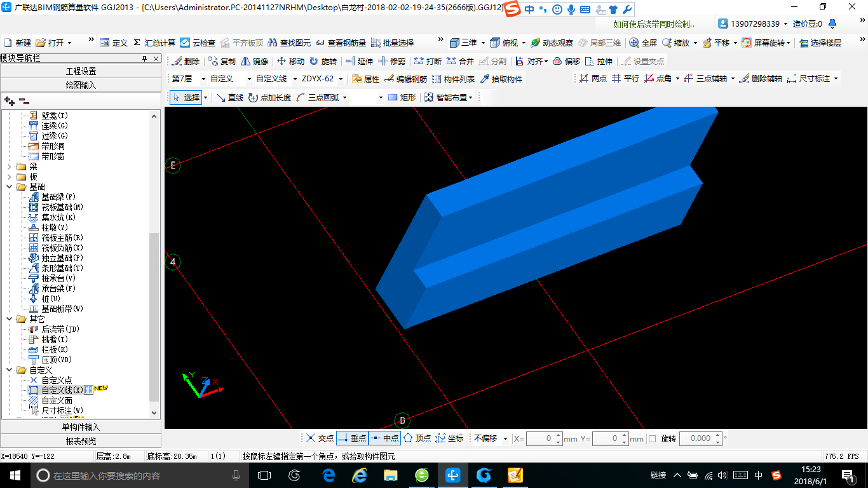Toggle 交点 intersection snap
Image resolution: width=868 pixels, height=488 pixels.
[319, 438]
